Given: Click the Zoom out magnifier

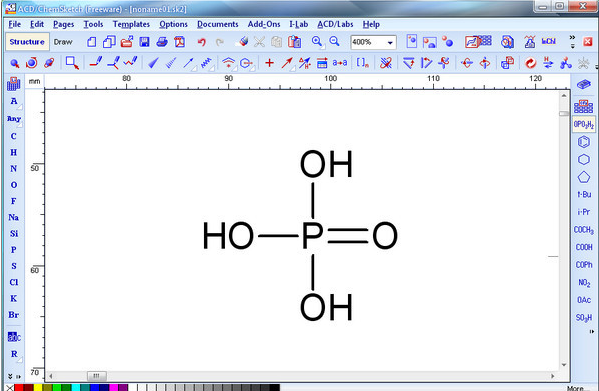Looking at the screenshot, I should click(335, 41).
